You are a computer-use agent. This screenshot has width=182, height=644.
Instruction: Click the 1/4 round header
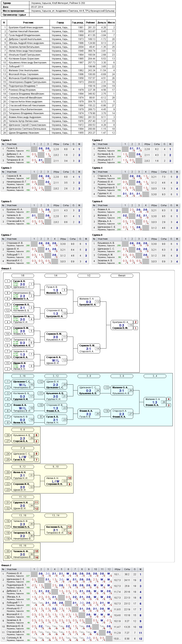pyautogui.click(x=56, y=276)
